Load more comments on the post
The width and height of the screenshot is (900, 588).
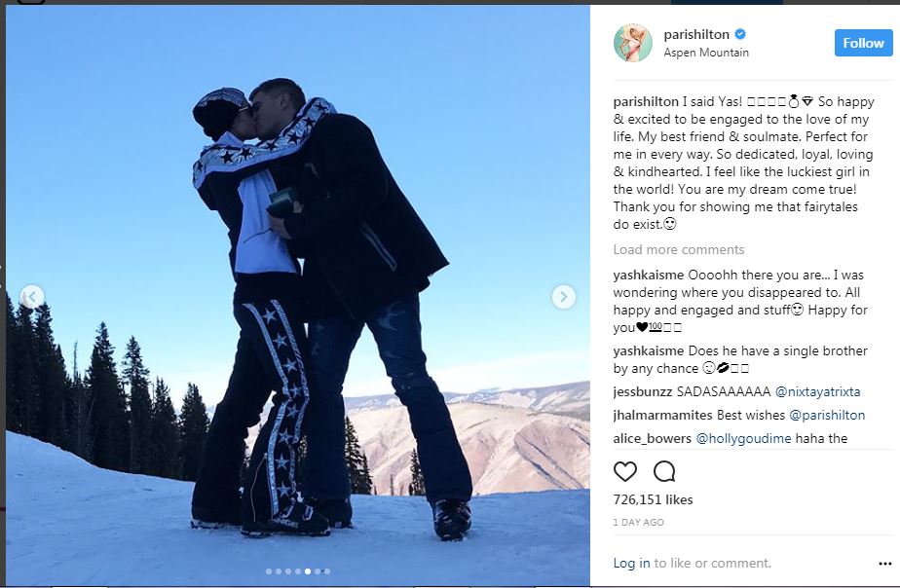click(x=679, y=249)
